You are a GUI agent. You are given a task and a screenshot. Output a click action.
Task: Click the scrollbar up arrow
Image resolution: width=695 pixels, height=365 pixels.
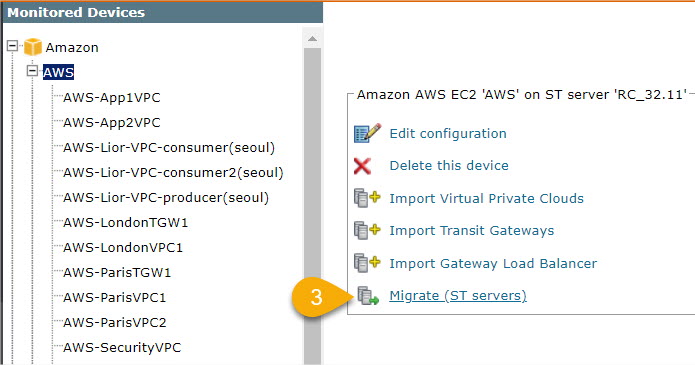click(x=312, y=39)
